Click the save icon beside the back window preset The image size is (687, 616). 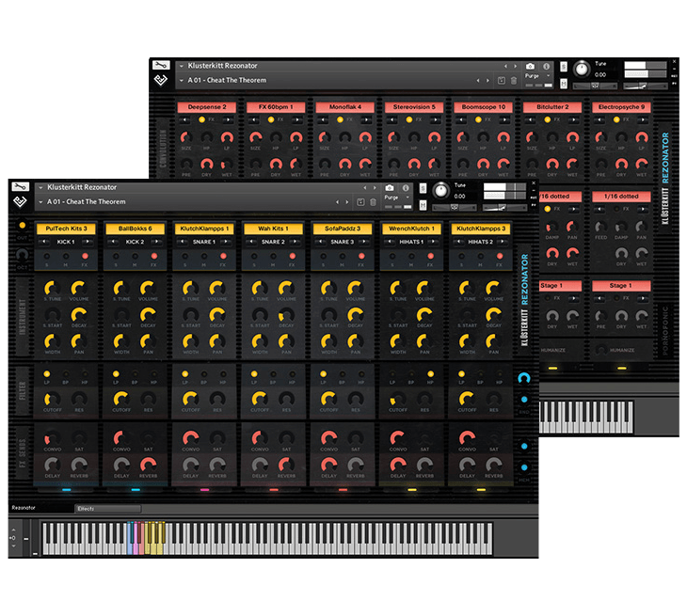(x=502, y=80)
